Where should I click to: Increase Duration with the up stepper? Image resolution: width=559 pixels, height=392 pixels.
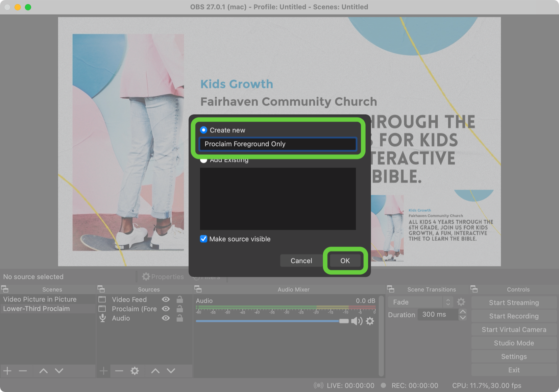[463, 312]
